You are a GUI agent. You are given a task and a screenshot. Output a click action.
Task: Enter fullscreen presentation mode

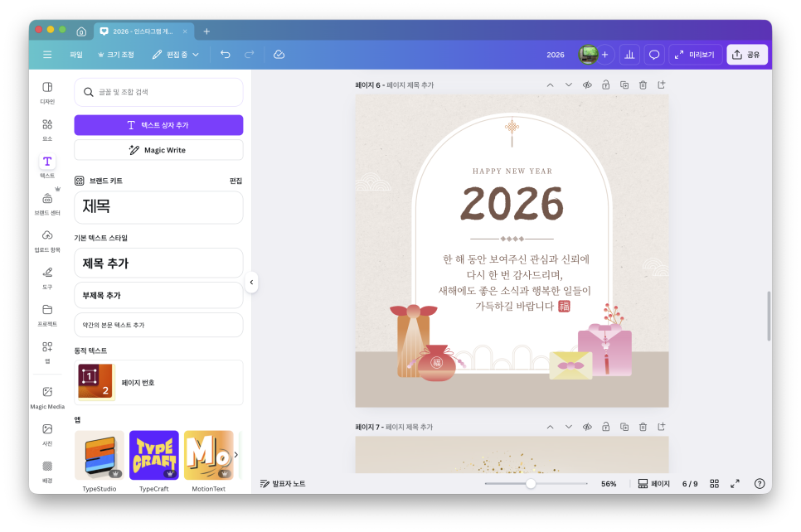click(735, 483)
